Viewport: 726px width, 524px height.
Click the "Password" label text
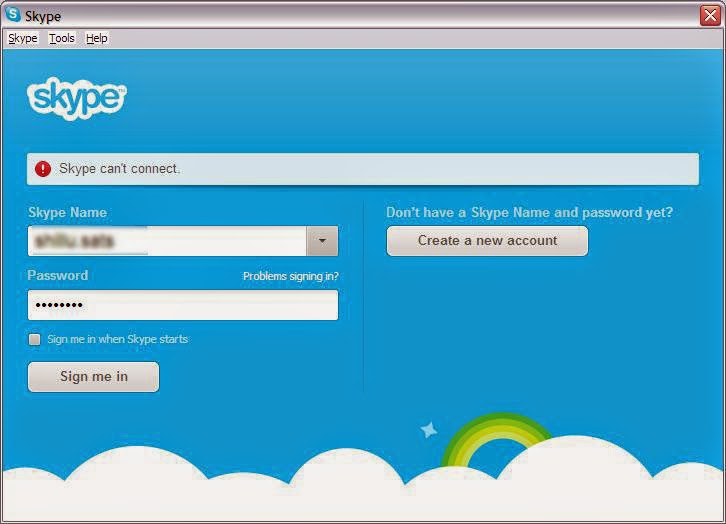(x=58, y=275)
